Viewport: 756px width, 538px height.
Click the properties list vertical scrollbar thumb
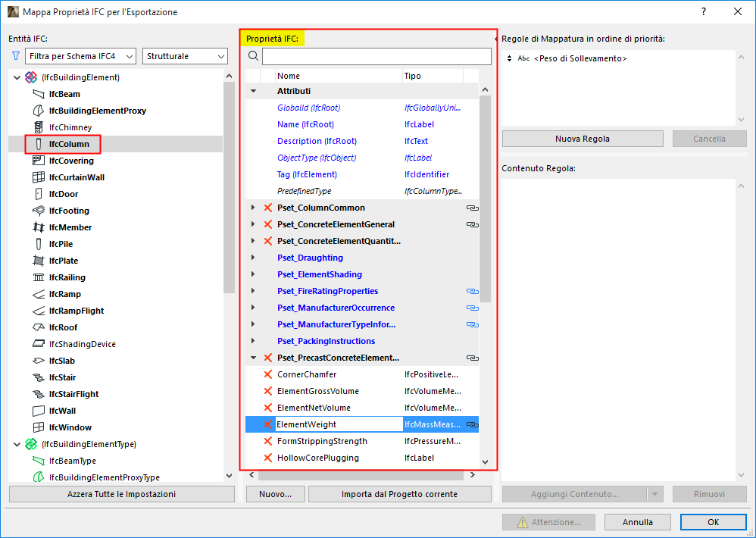click(x=485, y=198)
